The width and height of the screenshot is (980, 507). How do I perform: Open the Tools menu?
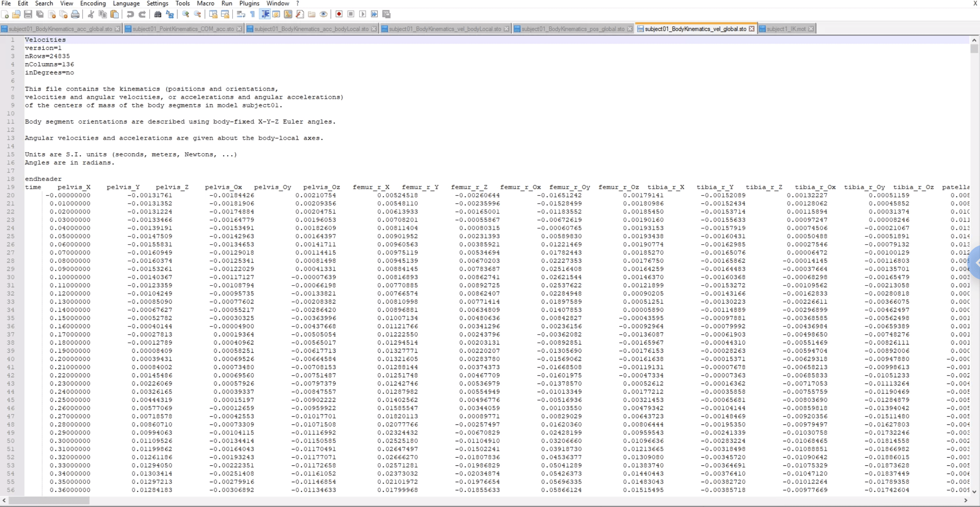(x=183, y=4)
